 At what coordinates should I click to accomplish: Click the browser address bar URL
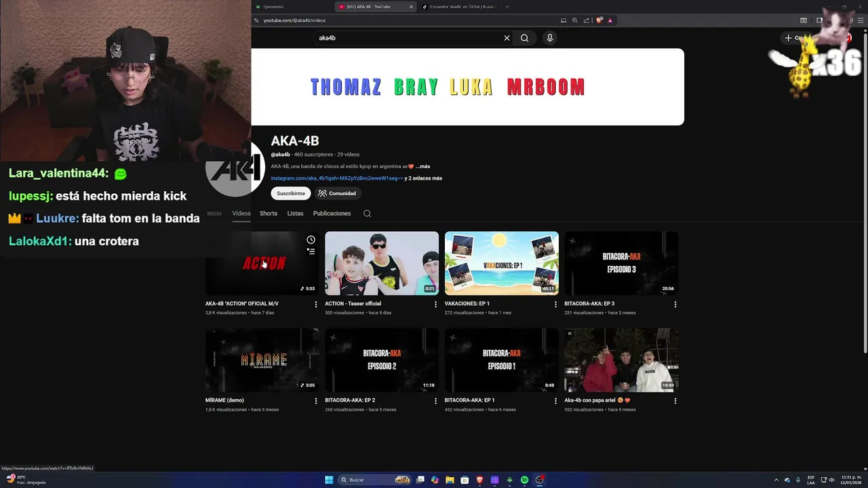pos(294,20)
